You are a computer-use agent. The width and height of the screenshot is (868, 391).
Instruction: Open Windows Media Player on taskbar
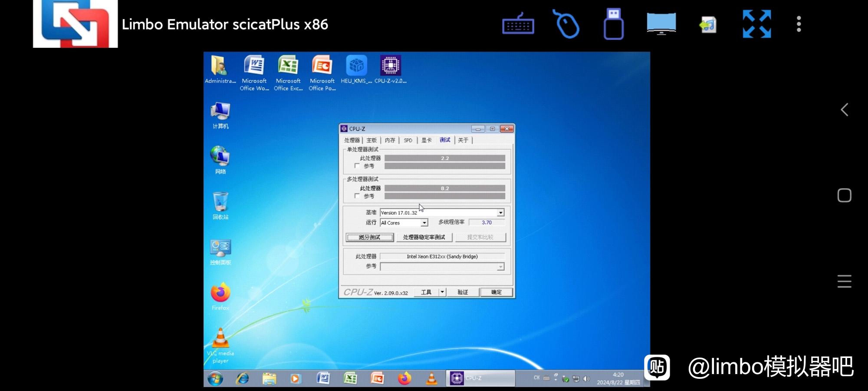295,378
